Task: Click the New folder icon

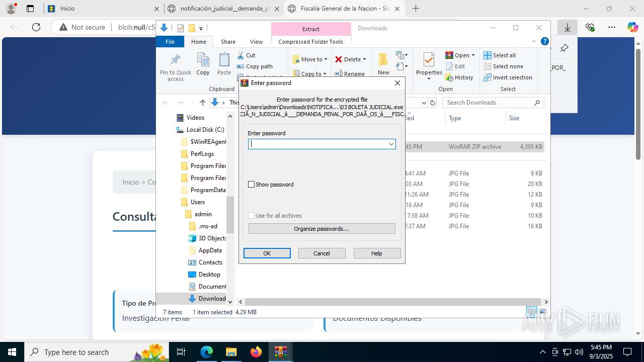Action: (x=383, y=59)
